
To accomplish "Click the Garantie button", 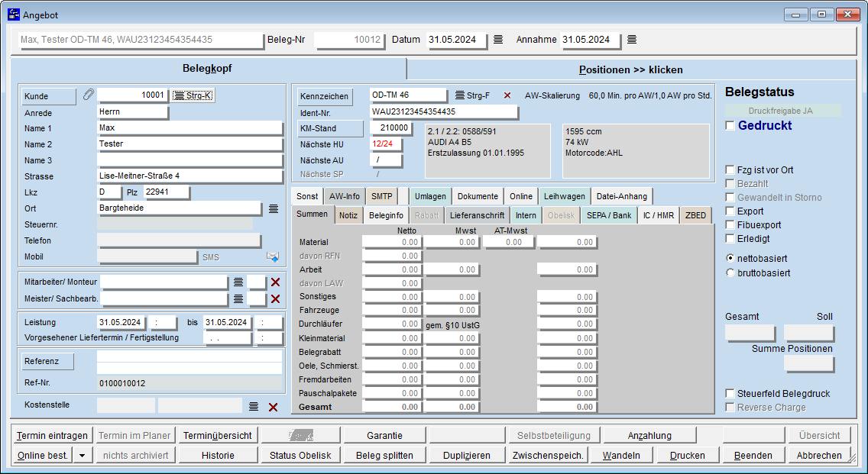I will pyautogui.click(x=384, y=436).
